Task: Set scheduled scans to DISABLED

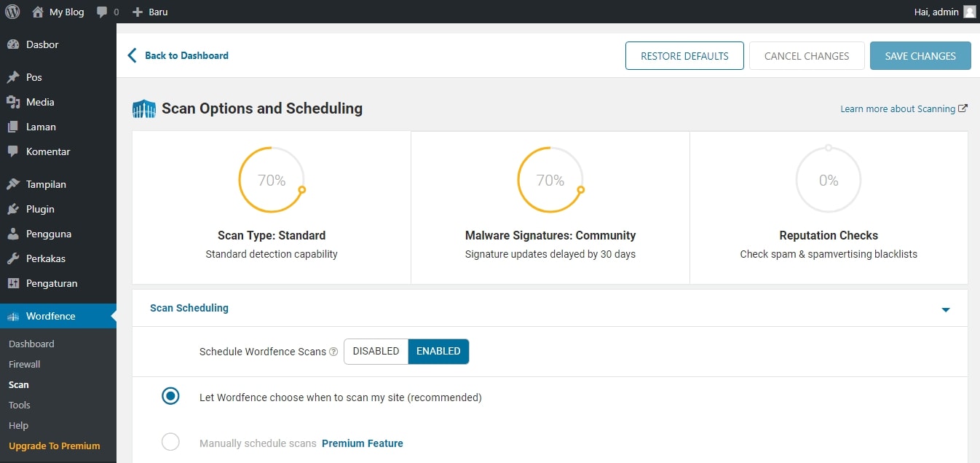Action: pyautogui.click(x=376, y=351)
